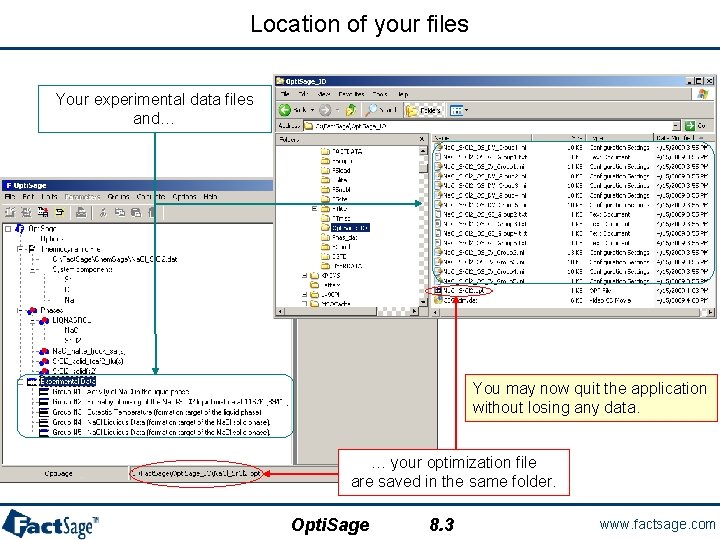This screenshot has width=720, height=540.
Task: Select the Phas_dat folder in folder tree
Action: pyautogui.click(x=339, y=237)
